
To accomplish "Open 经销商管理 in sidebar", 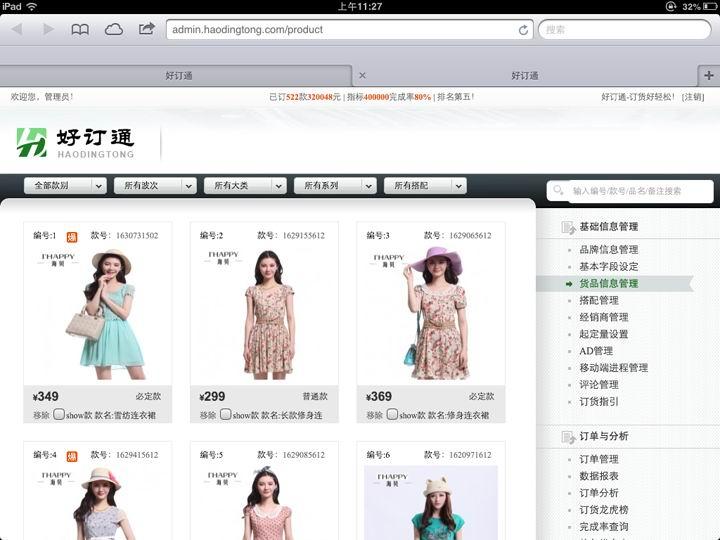I will click(603, 317).
